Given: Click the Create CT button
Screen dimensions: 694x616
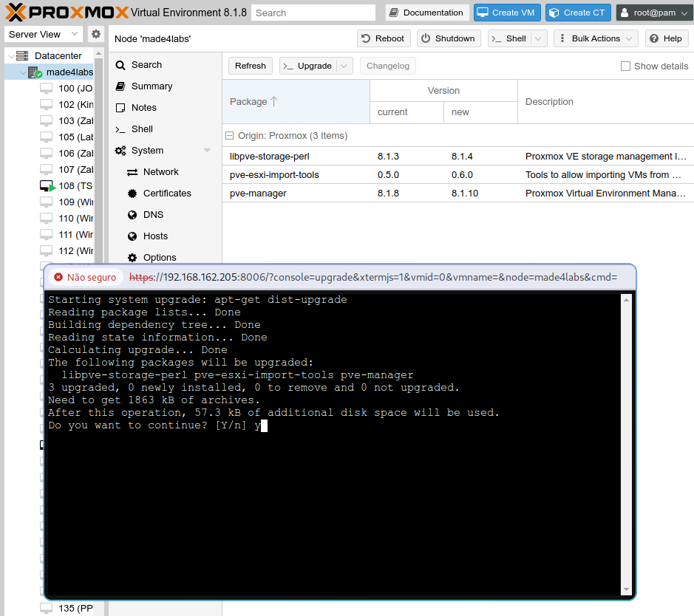Looking at the screenshot, I should coord(578,13).
